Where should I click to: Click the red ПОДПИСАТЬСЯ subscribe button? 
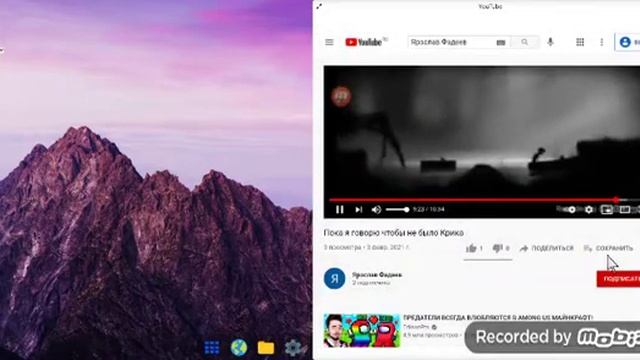(x=618, y=279)
